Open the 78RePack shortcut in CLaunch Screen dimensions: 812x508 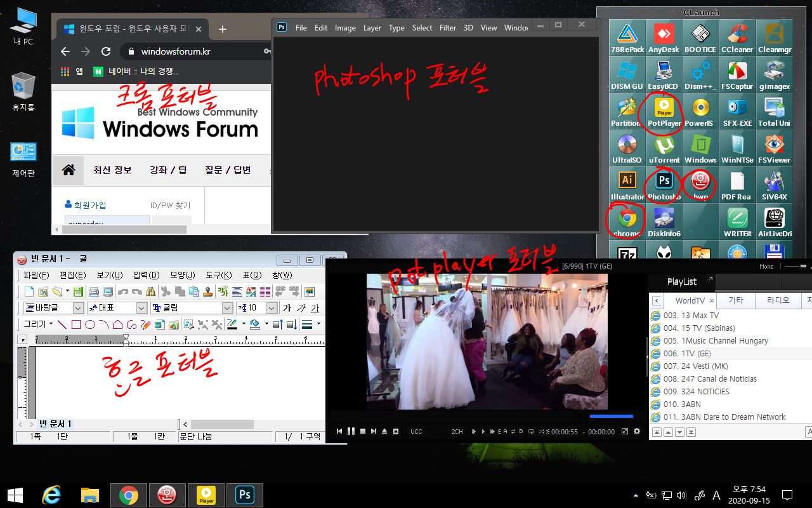(x=627, y=37)
